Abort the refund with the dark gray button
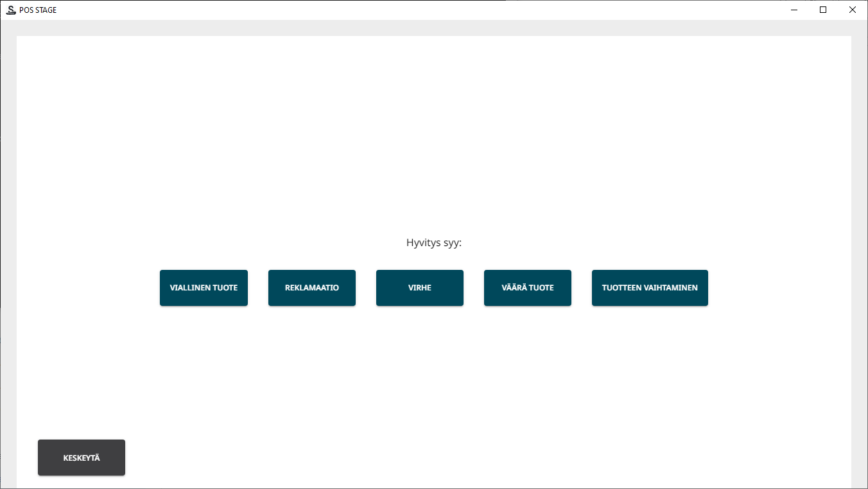Screen dimensions: 868x489 (x=82, y=458)
